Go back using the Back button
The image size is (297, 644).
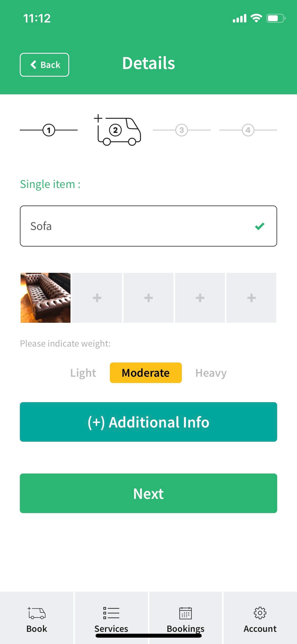(x=44, y=65)
